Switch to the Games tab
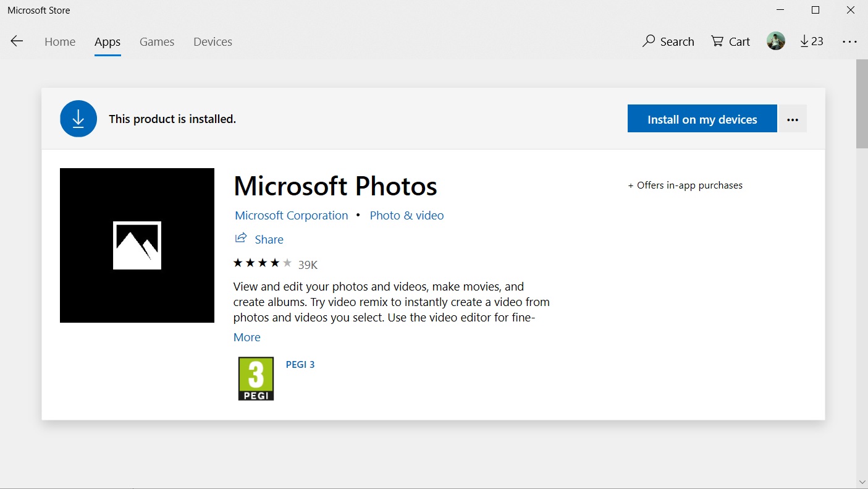The width and height of the screenshot is (868, 489). [157, 41]
